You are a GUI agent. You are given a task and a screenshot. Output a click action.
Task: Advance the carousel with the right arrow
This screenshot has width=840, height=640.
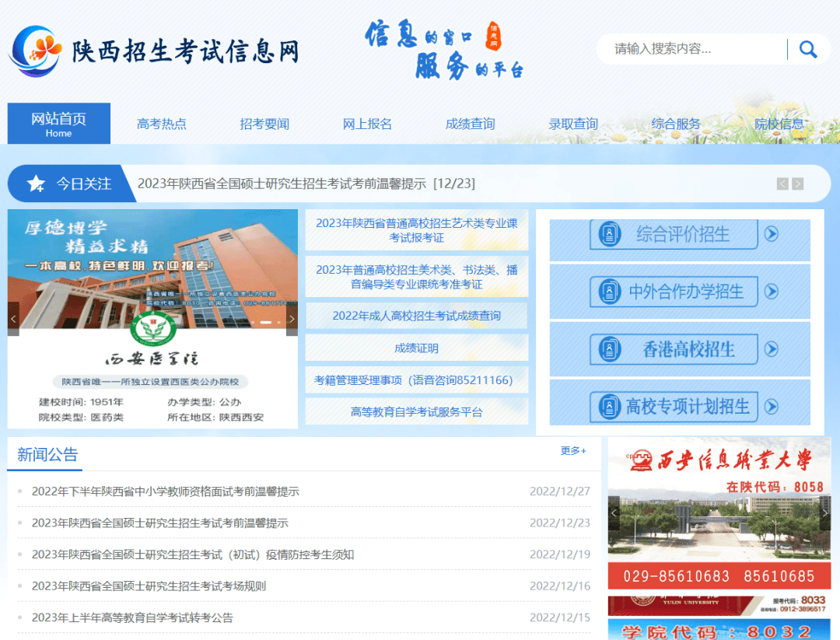coord(292,318)
